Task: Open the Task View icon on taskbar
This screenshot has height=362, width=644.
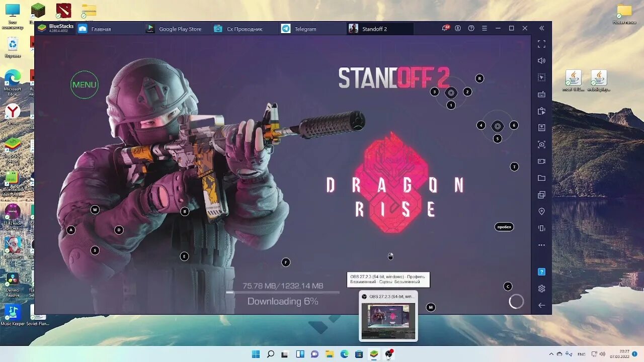Action: 285,354
